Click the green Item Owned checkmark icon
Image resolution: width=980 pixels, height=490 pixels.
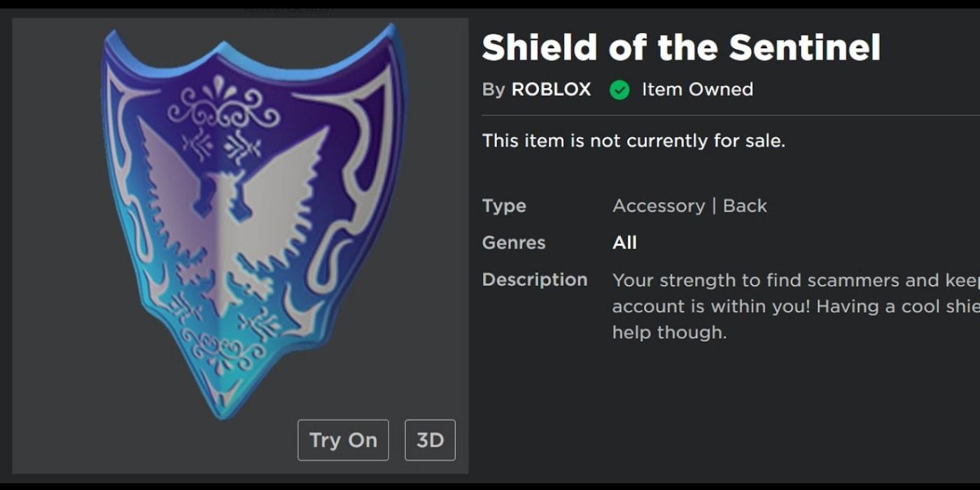tap(619, 90)
